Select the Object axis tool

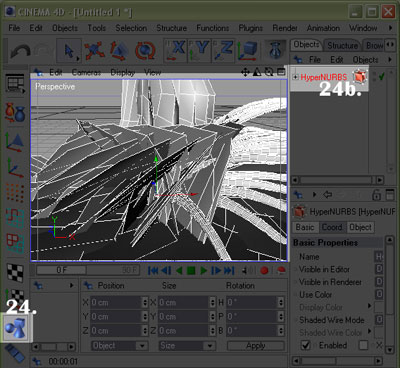(x=15, y=168)
